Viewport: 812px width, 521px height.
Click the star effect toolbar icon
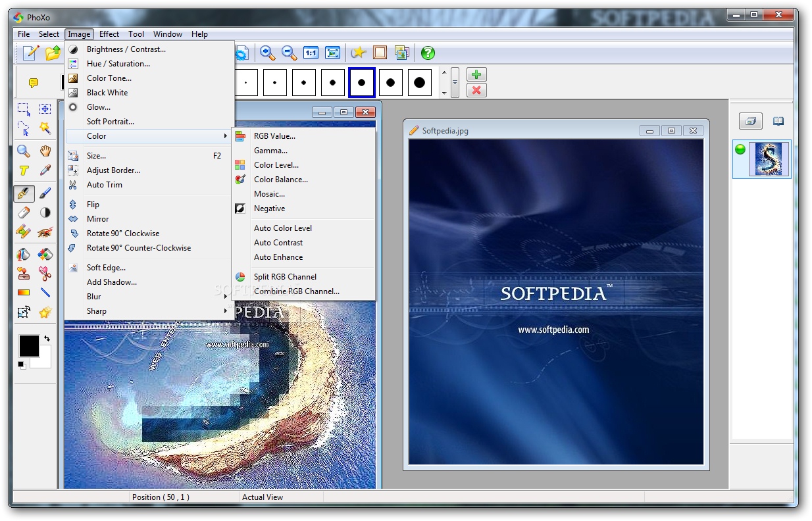(359, 53)
